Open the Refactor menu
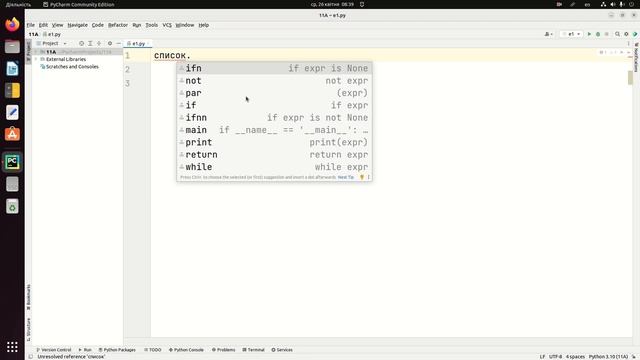Image resolution: width=640 pixels, height=360 pixels. pyautogui.click(x=118, y=25)
